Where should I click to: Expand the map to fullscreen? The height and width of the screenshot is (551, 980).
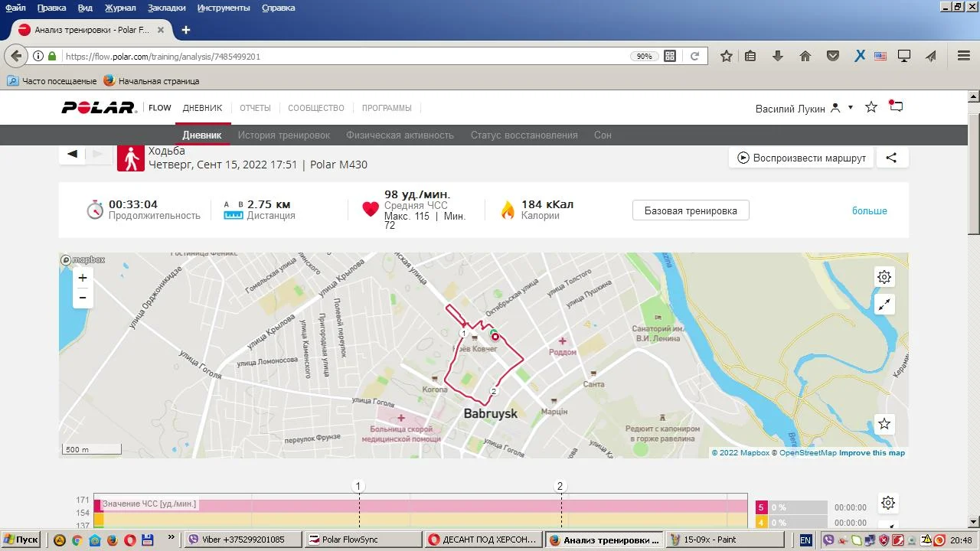point(884,305)
